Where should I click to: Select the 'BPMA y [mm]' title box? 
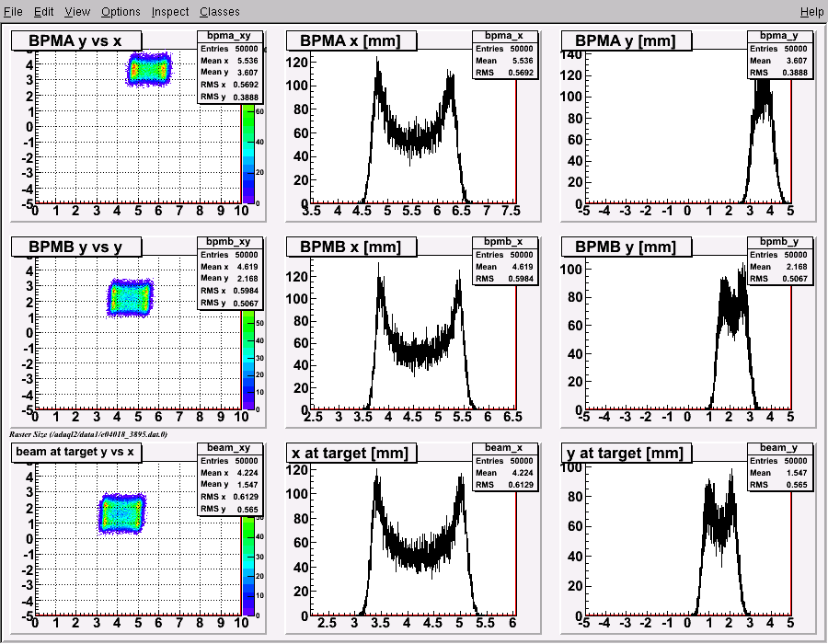[627, 40]
